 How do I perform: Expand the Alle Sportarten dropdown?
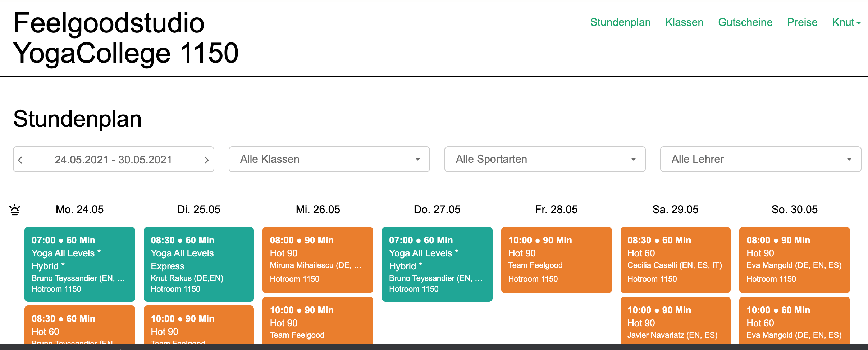545,159
